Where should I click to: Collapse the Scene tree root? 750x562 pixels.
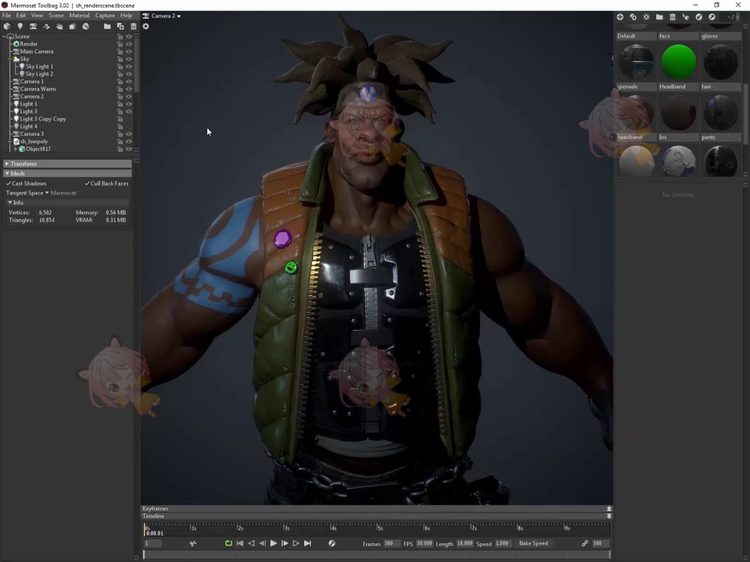tap(4, 36)
